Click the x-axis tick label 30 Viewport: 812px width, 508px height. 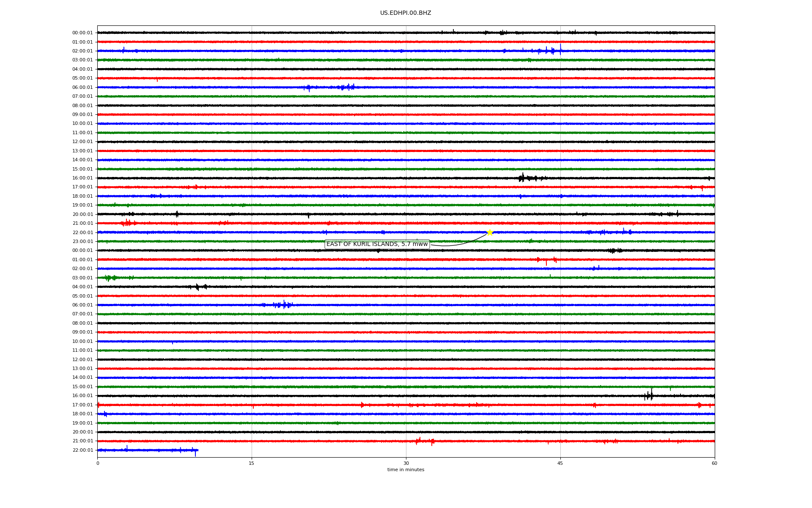tap(406, 463)
